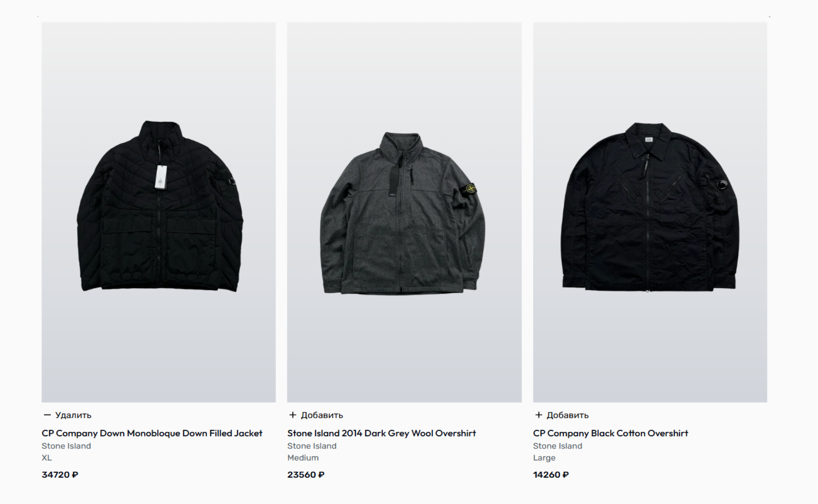Image resolution: width=818 pixels, height=504 pixels.
Task: Open CP Company Down Monobloque Down Filled Jacket title
Action: pos(152,433)
